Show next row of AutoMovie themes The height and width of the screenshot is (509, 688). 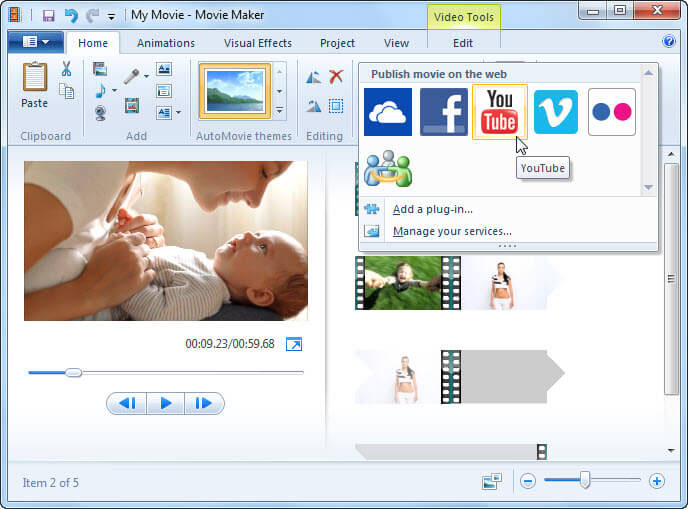click(280, 91)
